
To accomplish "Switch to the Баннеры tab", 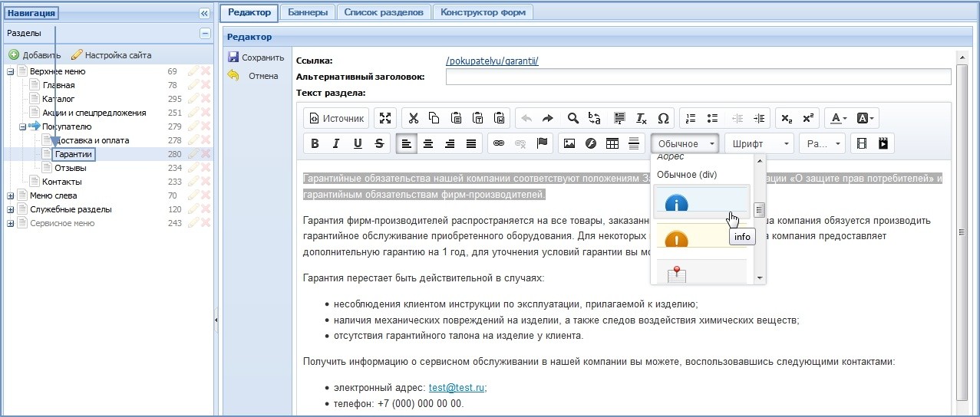I will coord(308,12).
